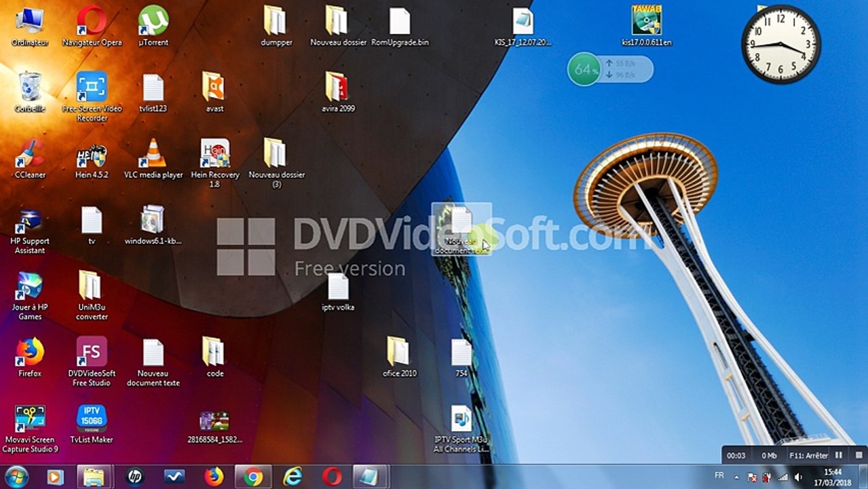Launch HP Support Assistant desktop icon
Image resolution: width=868 pixels, height=489 pixels.
tap(30, 230)
